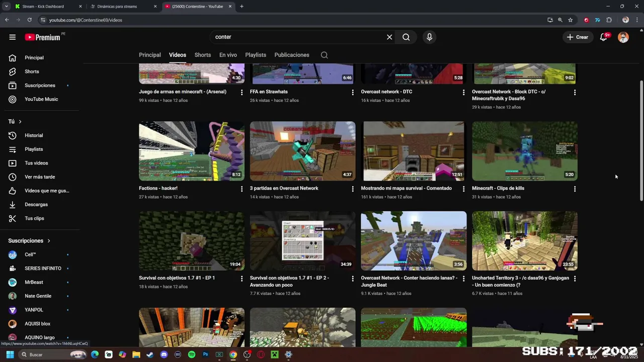Search within channel magnifier icon
644x362 pixels.
tap(325, 55)
